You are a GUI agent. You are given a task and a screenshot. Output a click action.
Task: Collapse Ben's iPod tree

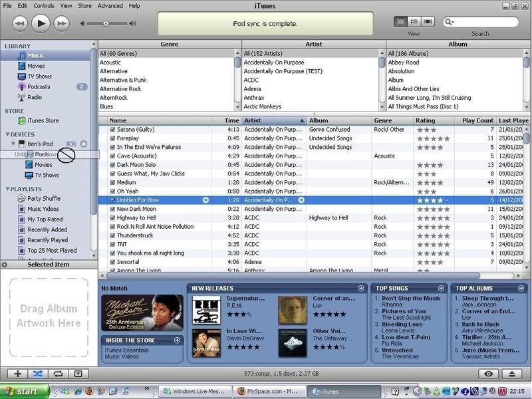click(x=13, y=144)
